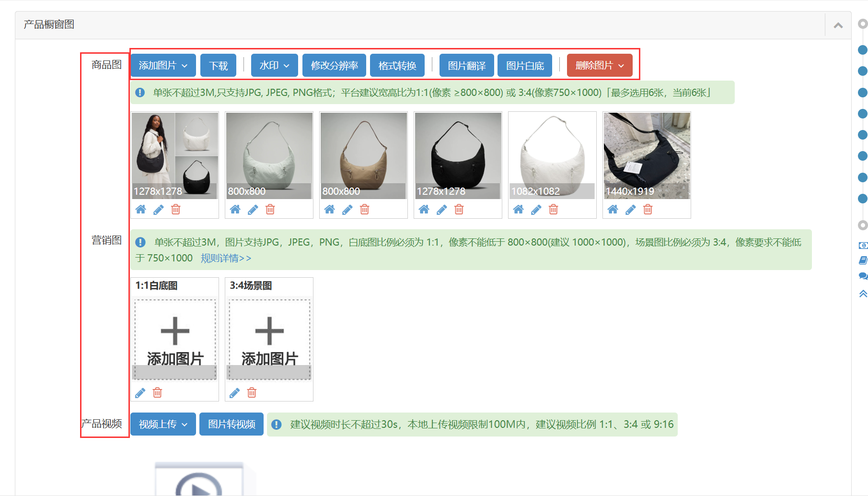868x496 pixels.
Task: Click the 图片翻译 button
Action: coord(466,66)
